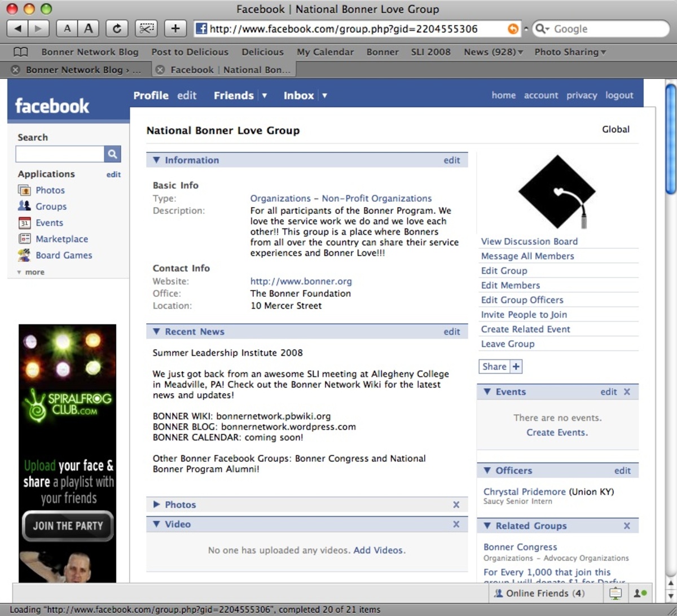Image resolution: width=677 pixels, height=616 pixels.
Task: Collapse the Information section triangle
Action: [156, 160]
